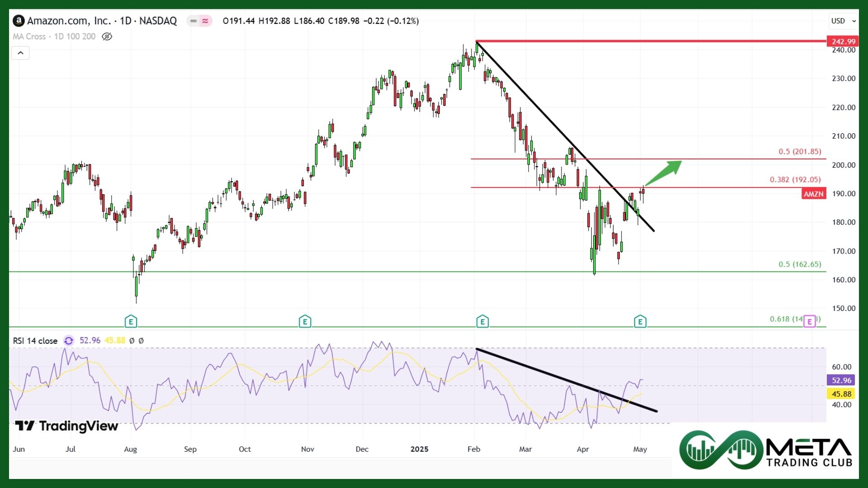Click the Aug label on the time axis

tap(130, 449)
